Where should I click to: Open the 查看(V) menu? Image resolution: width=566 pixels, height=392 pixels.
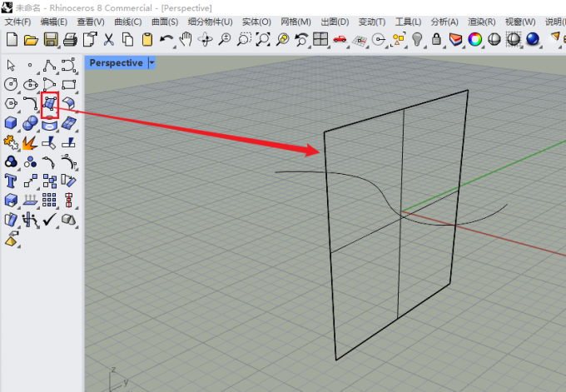(91, 22)
